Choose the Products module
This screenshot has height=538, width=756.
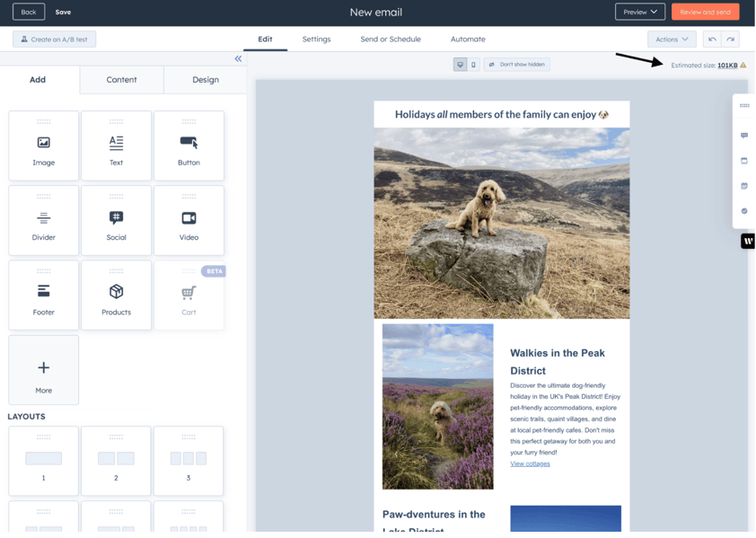click(x=116, y=295)
